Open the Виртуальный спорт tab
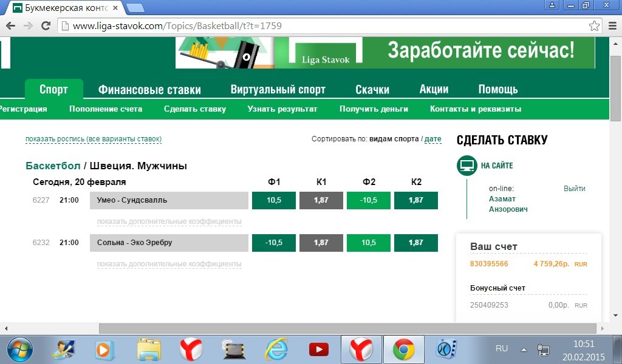This screenshot has width=622, height=364. [x=278, y=90]
